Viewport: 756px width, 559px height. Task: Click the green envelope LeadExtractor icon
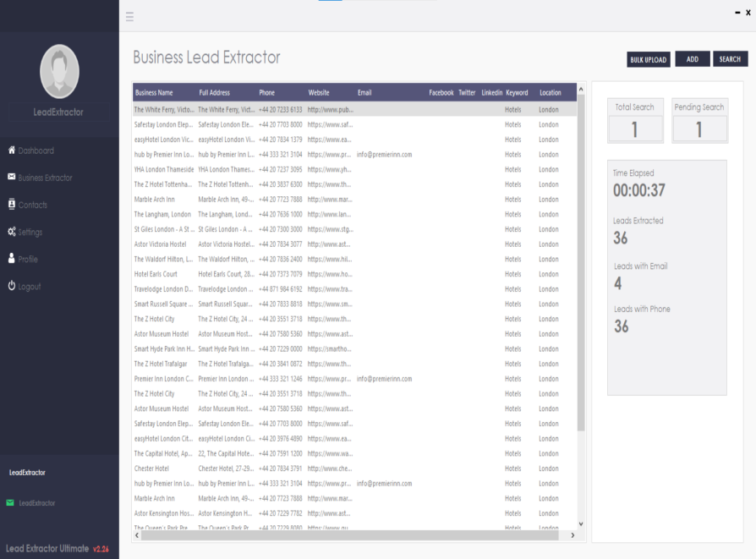coord(10,502)
